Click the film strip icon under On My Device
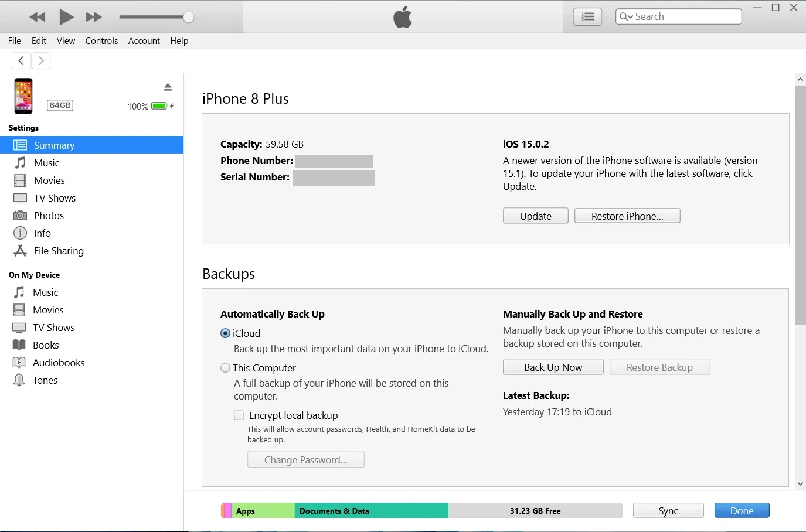The height and width of the screenshot is (532, 806). [x=19, y=310]
